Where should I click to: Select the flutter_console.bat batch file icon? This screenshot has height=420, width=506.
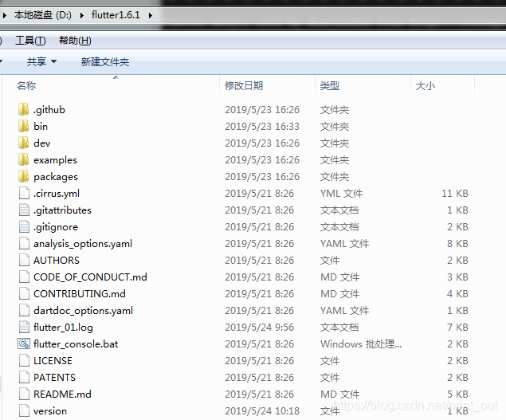(x=24, y=343)
